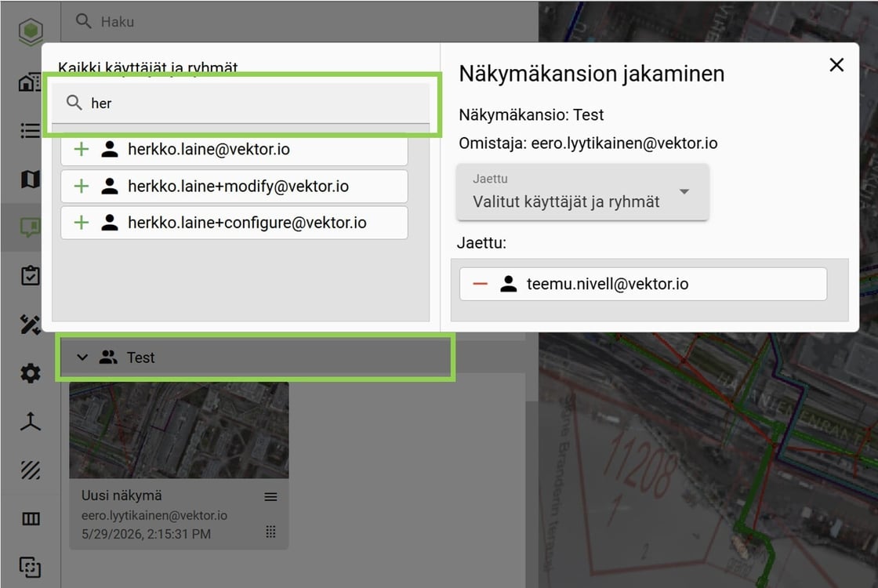Screen dimensions: 878x588
Task: Click the user search field containing 'her'
Action: pyautogui.click(x=241, y=103)
